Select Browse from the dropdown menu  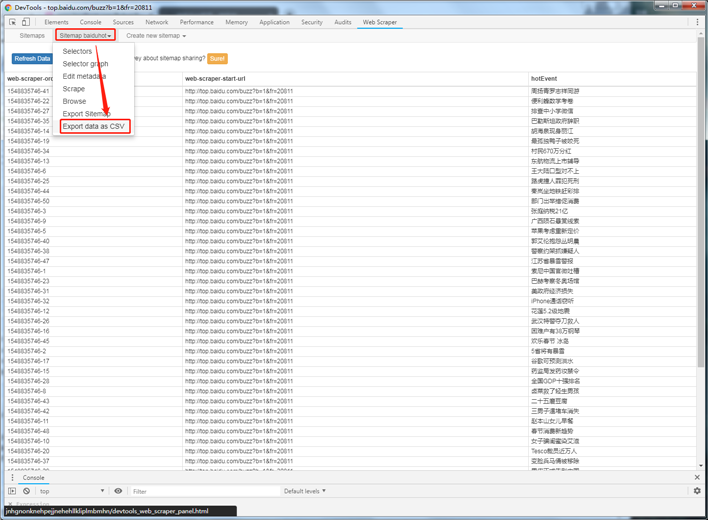[74, 102]
